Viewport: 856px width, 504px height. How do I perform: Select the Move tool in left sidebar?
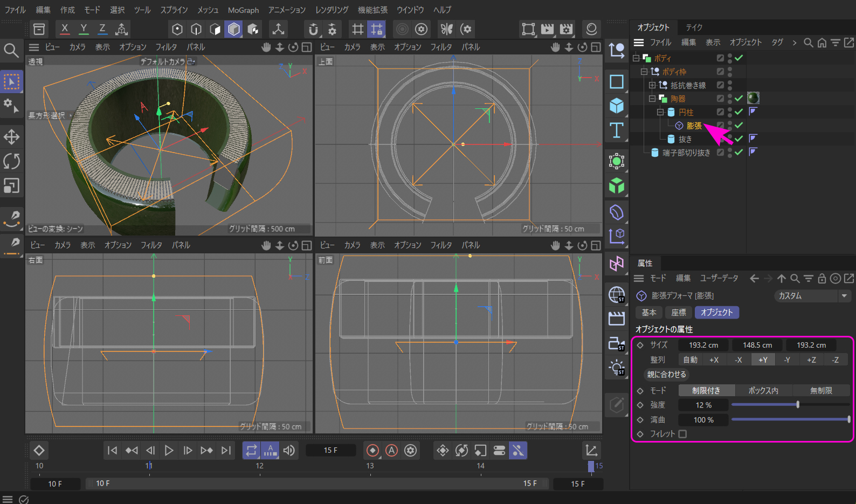click(x=11, y=137)
